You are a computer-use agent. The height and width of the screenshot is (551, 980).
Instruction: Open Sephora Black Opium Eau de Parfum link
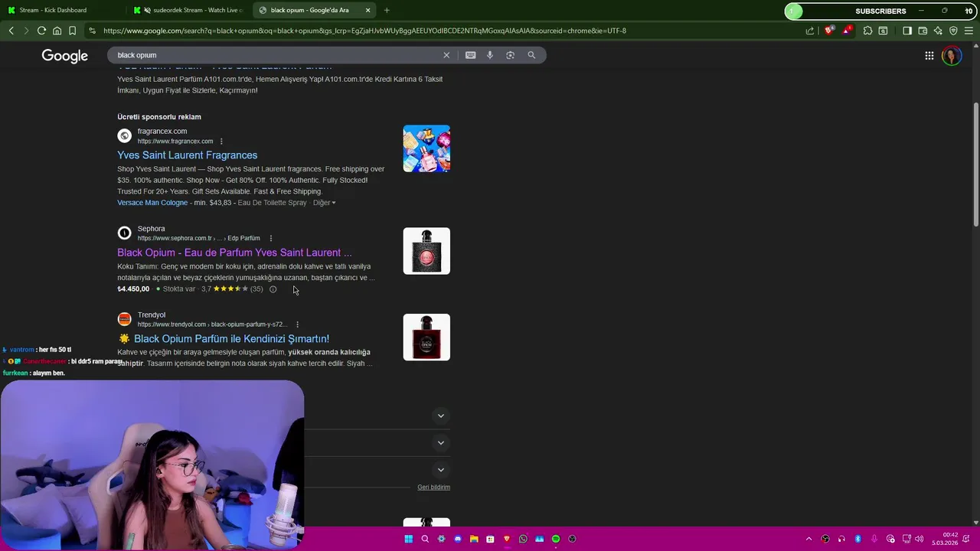234,253
